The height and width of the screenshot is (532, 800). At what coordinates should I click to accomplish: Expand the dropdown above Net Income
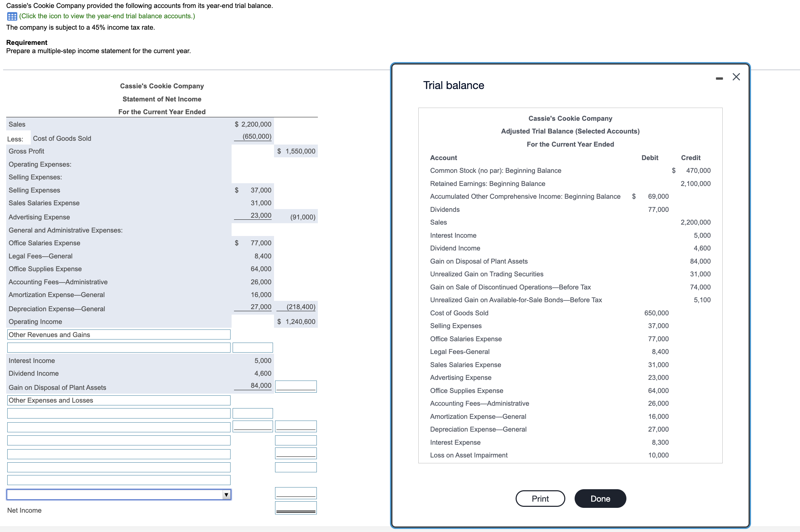coord(226,495)
